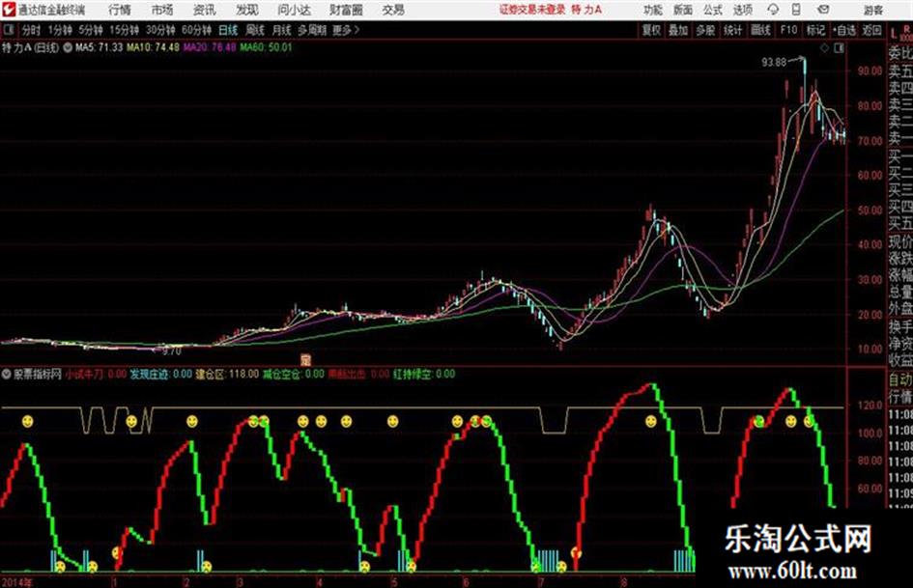Click the 9.70 low price marker
The height and width of the screenshot is (588, 913).
(172, 351)
